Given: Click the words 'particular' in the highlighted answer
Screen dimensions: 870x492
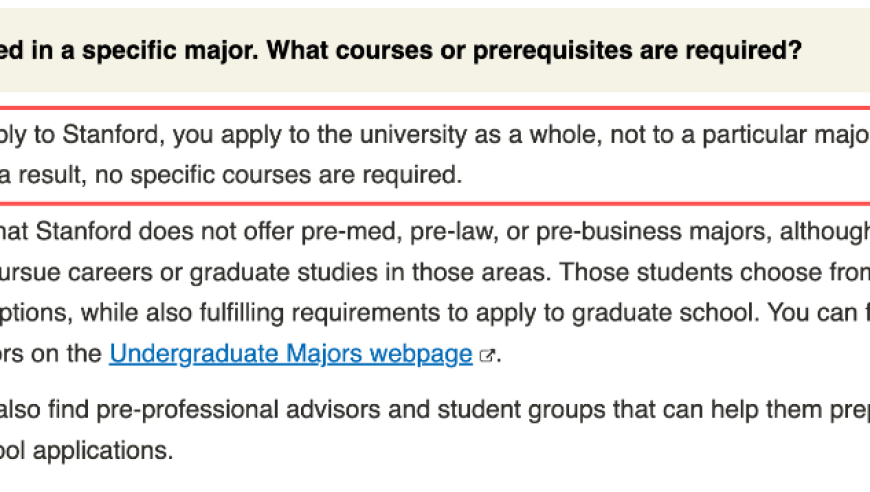Looking at the screenshot, I should coord(751,135).
